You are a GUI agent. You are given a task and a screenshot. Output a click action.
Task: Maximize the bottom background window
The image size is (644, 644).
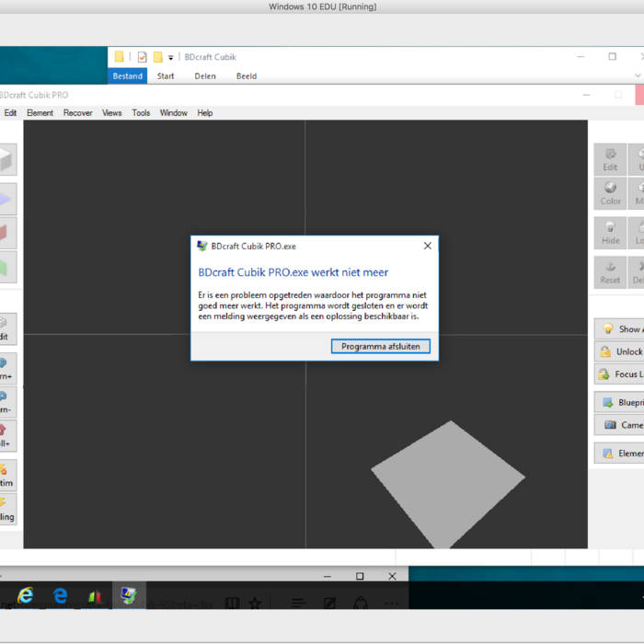click(360, 576)
